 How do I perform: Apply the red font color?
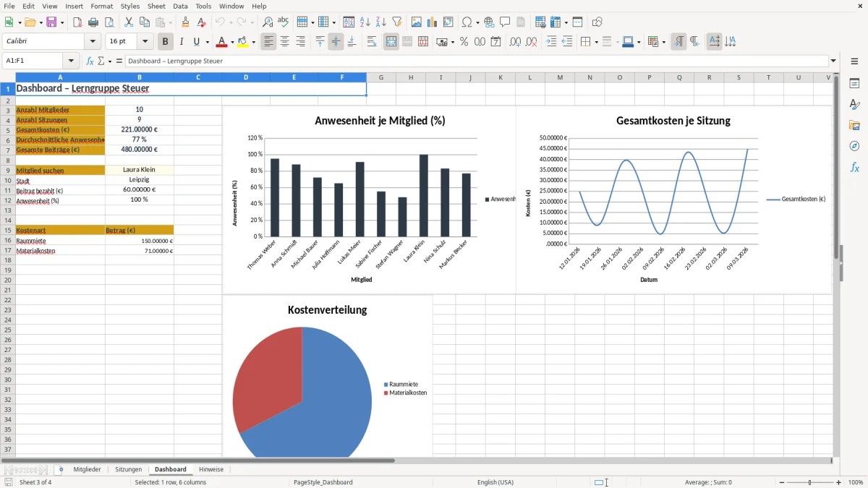[221, 42]
